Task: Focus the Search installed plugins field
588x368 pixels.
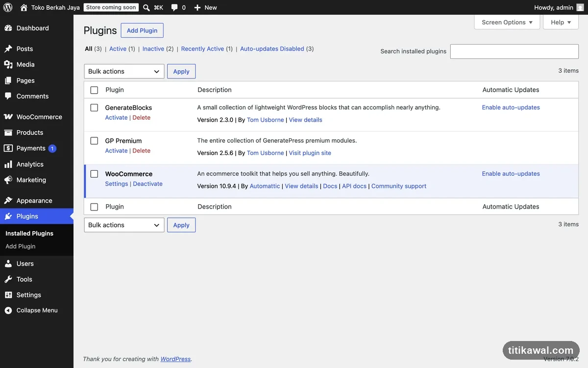Action: (x=514, y=51)
